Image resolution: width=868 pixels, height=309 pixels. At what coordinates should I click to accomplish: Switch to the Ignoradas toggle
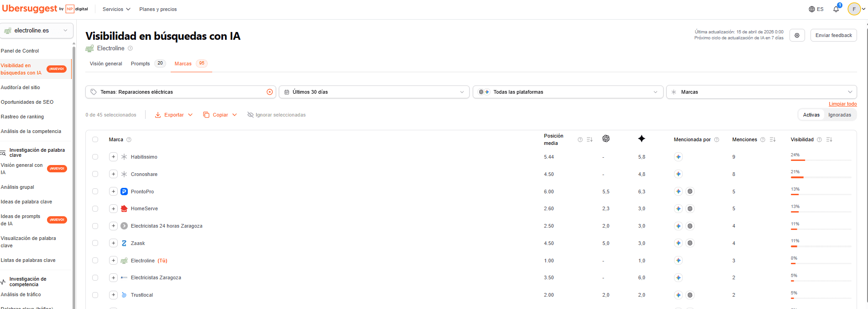pos(840,115)
